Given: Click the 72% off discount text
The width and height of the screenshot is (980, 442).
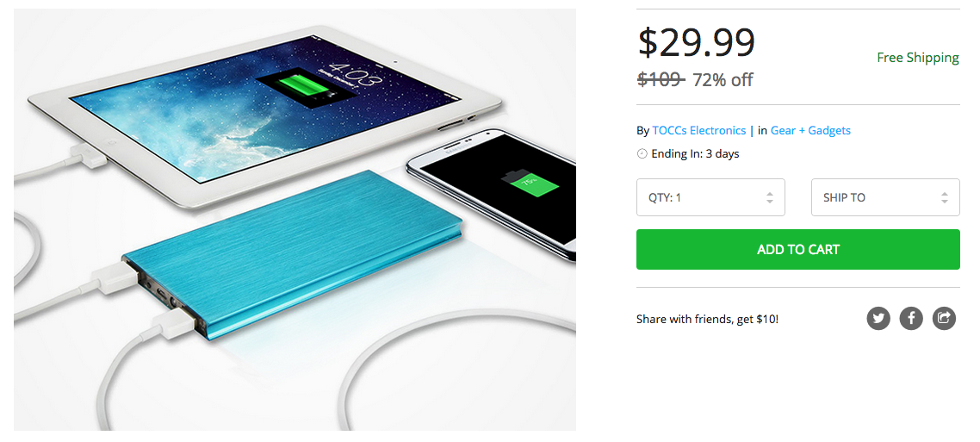Looking at the screenshot, I should pos(723,80).
